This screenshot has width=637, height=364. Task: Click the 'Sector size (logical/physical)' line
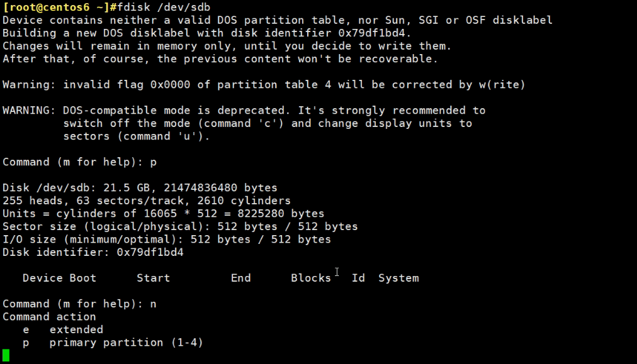point(180,226)
